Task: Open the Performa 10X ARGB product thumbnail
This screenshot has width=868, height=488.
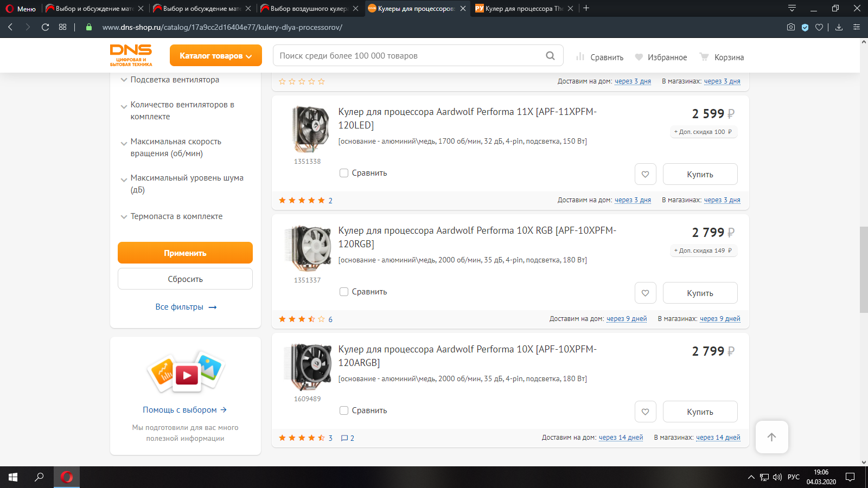Action: coord(308,367)
